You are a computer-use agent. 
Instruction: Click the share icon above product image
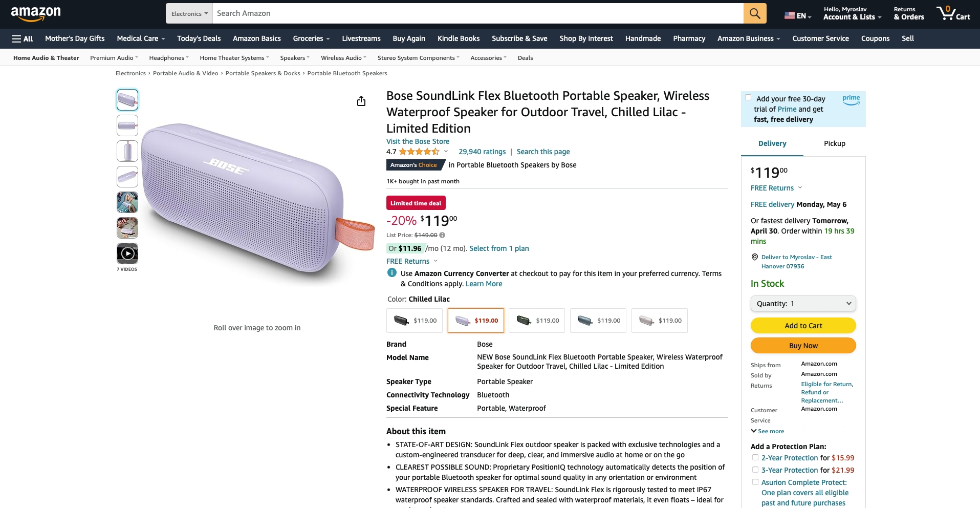point(361,101)
